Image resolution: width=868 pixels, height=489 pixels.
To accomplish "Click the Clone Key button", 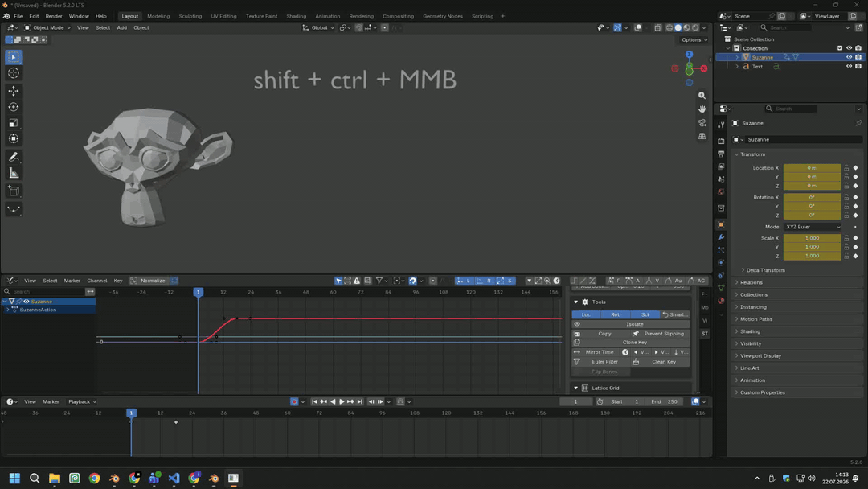I will [631, 343].
